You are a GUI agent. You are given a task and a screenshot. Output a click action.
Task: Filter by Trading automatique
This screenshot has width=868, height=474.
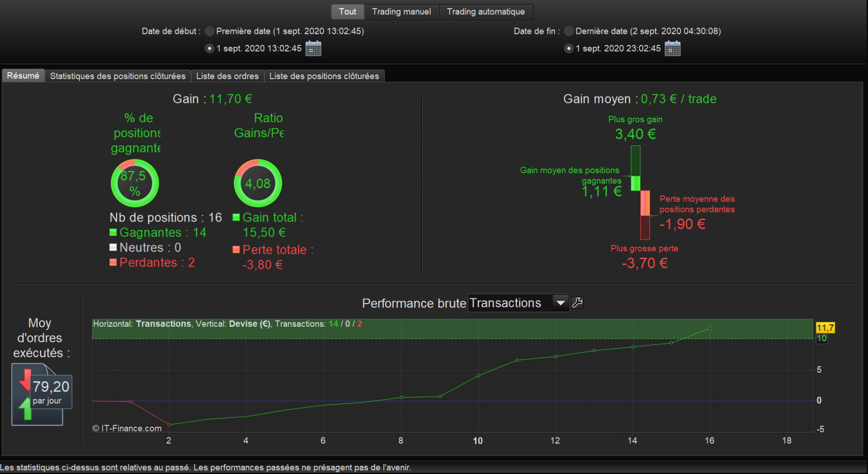click(486, 12)
